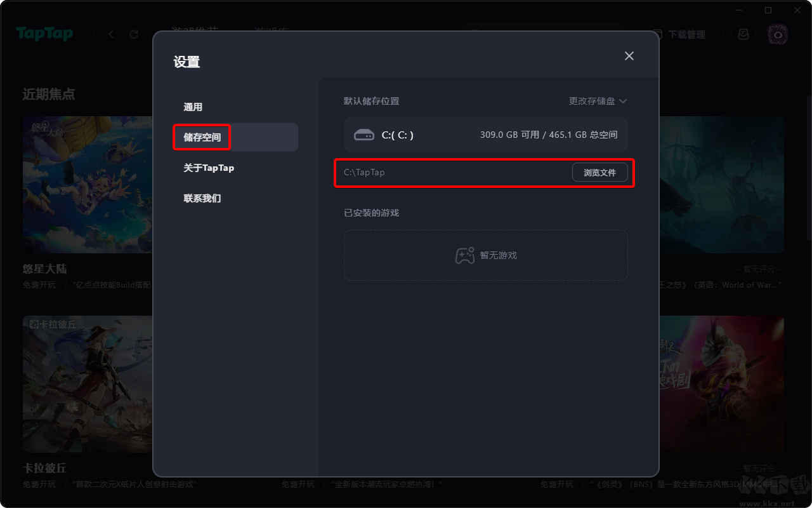This screenshot has height=508, width=812.
Task: Click the refresh icon in top navigation
Action: (x=134, y=35)
